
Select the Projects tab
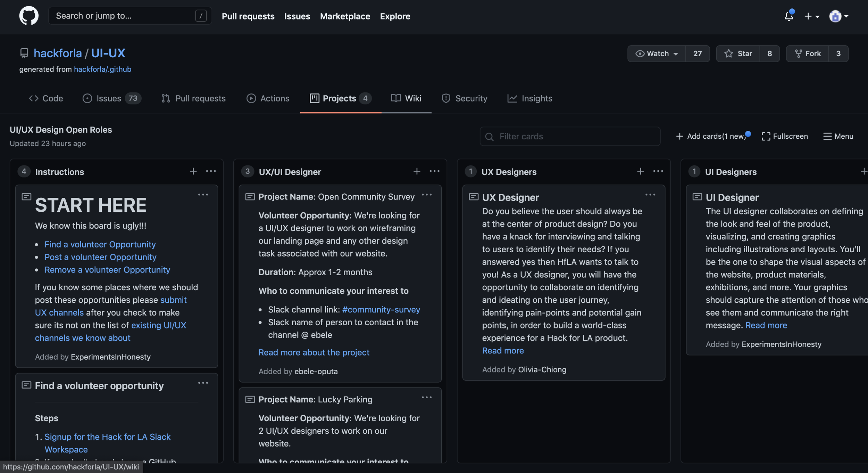click(341, 98)
